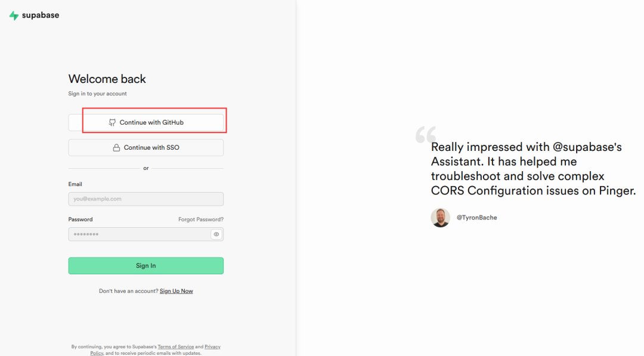
Task: Click the testimonial quote text
Action: (533, 169)
